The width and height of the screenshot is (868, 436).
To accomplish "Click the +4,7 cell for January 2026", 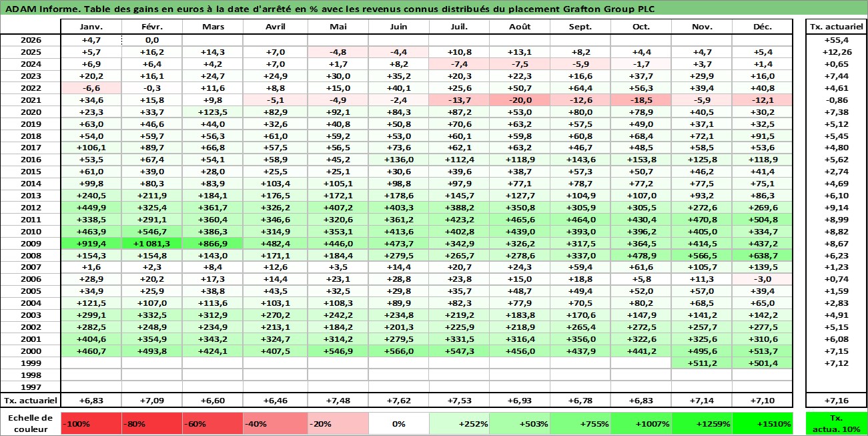I will tap(91, 40).
